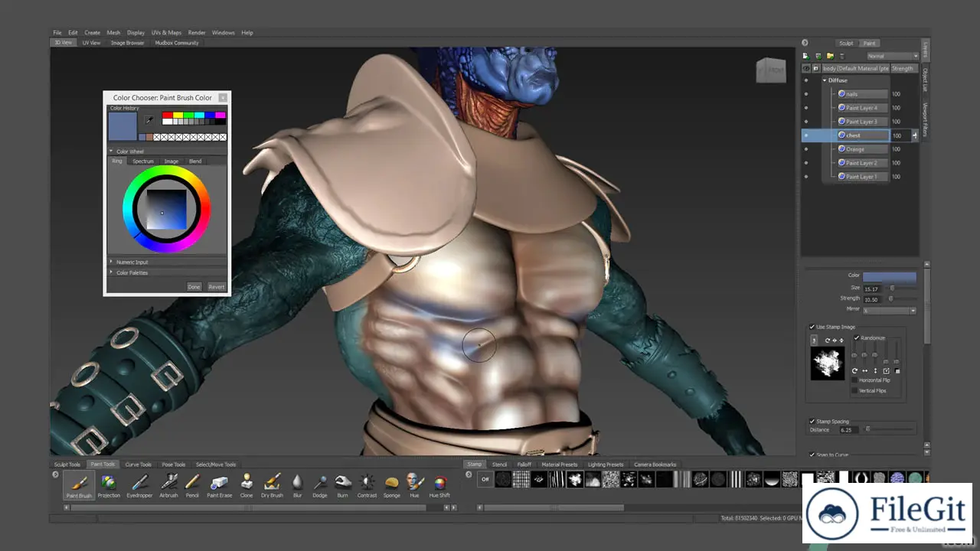The height and width of the screenshot is (551, 980).
Task: Open the Mudbox Community tab
Action: tap(177, 43)
